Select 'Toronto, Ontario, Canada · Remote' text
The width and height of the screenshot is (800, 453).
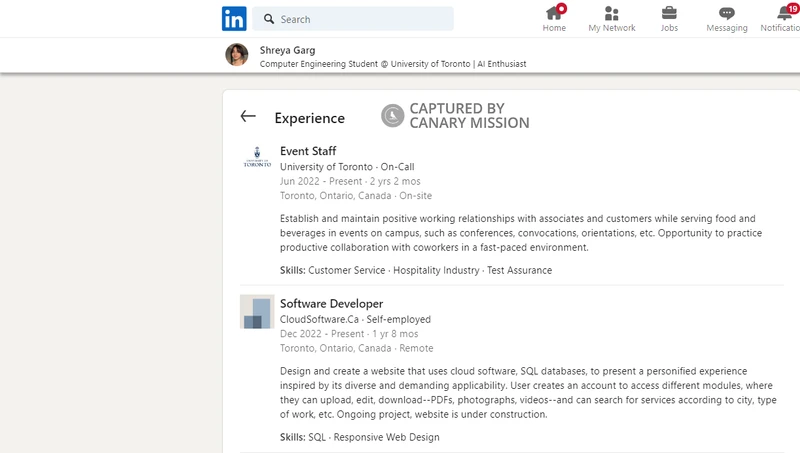click(x=356, y=348)
